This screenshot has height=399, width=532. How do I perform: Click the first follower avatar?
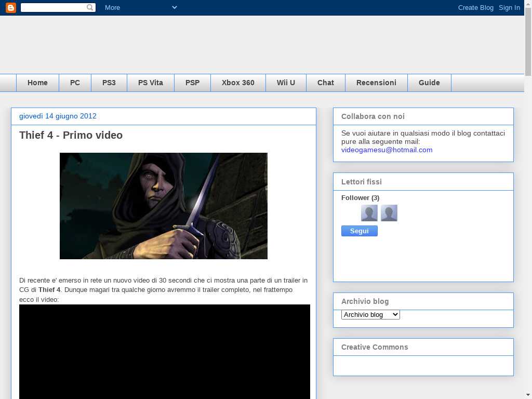(369, 213)
